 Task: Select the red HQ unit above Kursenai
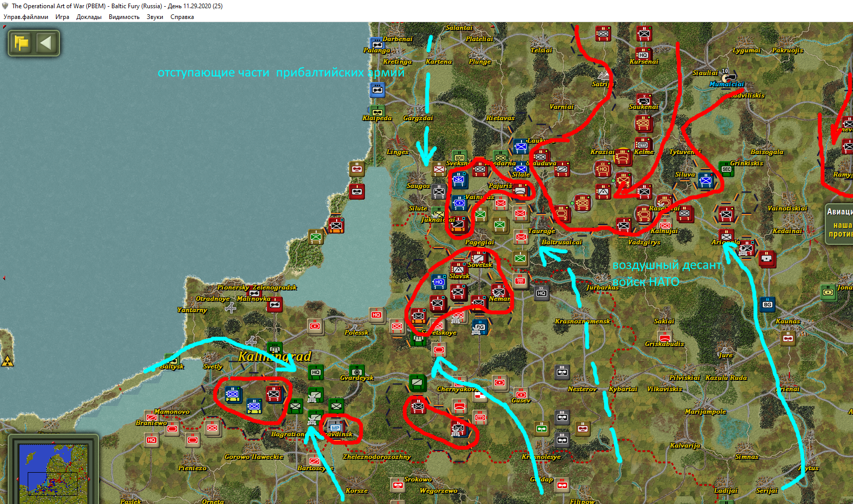(x=643, y=54)
